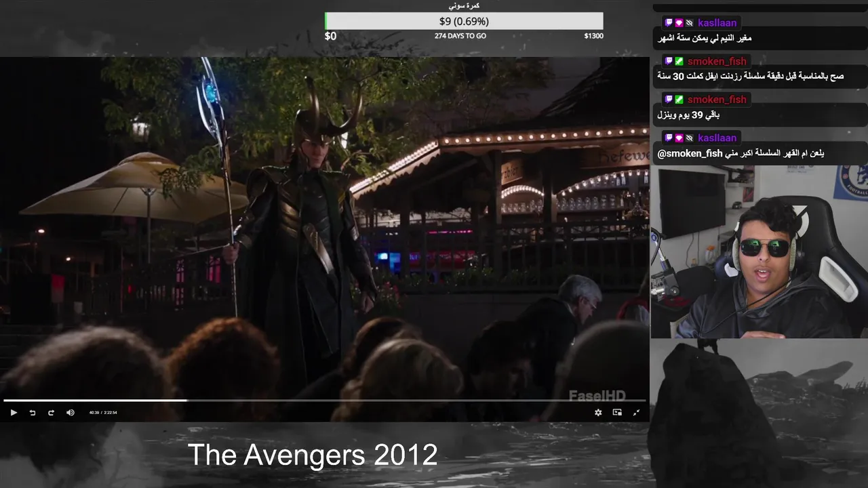Click the '274 DAYS TO GO' text
The width and height of the screenshot is (868, 488).
pyautogui.click(x=460, y=36)
